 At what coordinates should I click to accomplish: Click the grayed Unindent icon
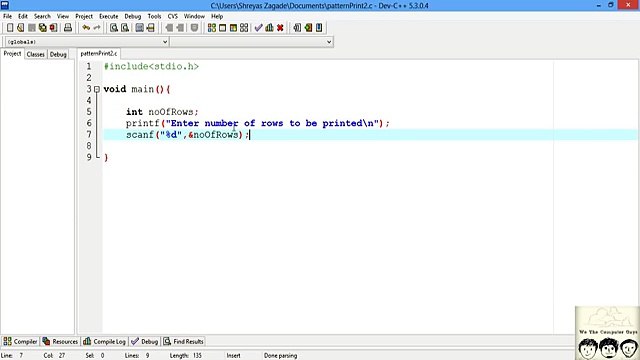pyautogui.click(x=180, y=28)
